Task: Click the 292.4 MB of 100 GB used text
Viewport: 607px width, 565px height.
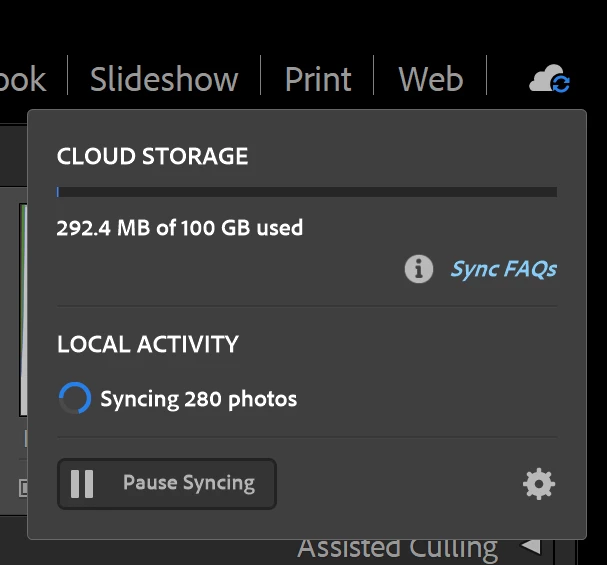Action: (180, 228)
